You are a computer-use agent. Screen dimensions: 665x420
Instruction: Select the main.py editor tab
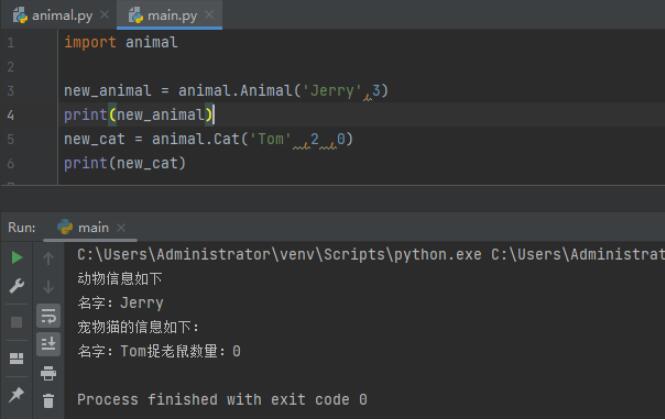point(166,15)
